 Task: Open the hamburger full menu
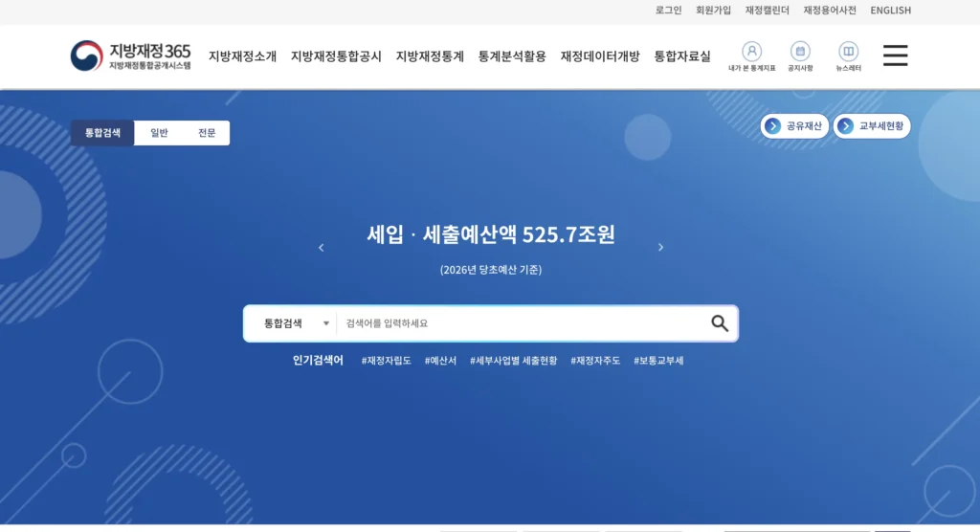point(895,55)
